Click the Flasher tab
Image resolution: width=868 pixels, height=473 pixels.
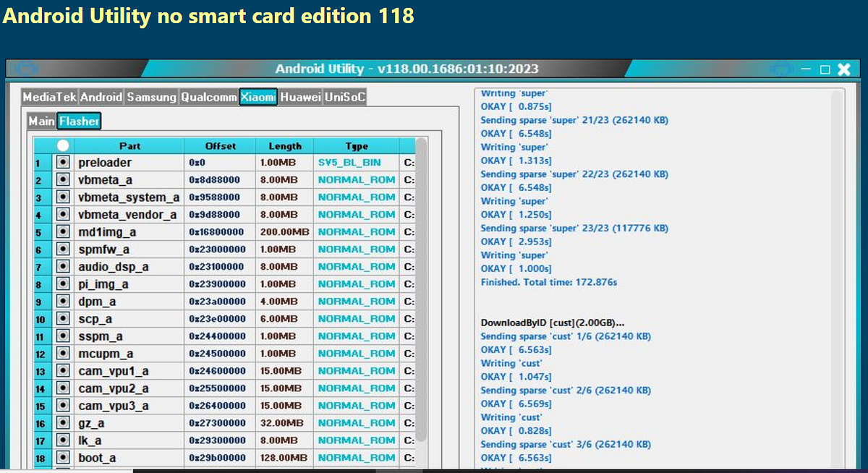click(x=78, y=122)
